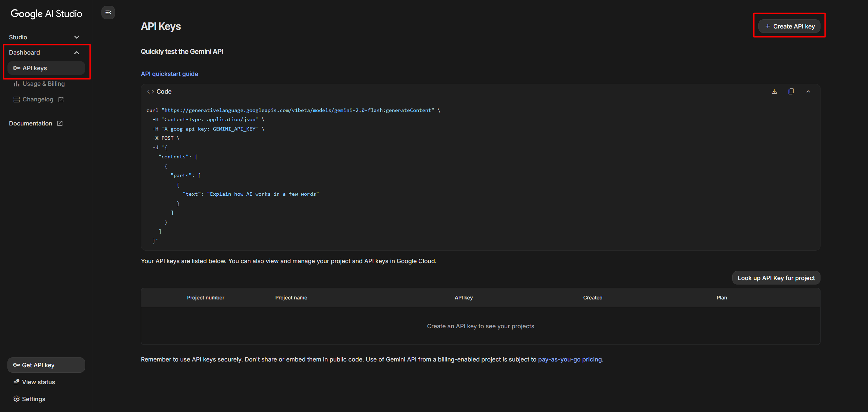Open API keys in the sidebar
The width and height of the screenshot is (868, 412).
pos(35,68)
